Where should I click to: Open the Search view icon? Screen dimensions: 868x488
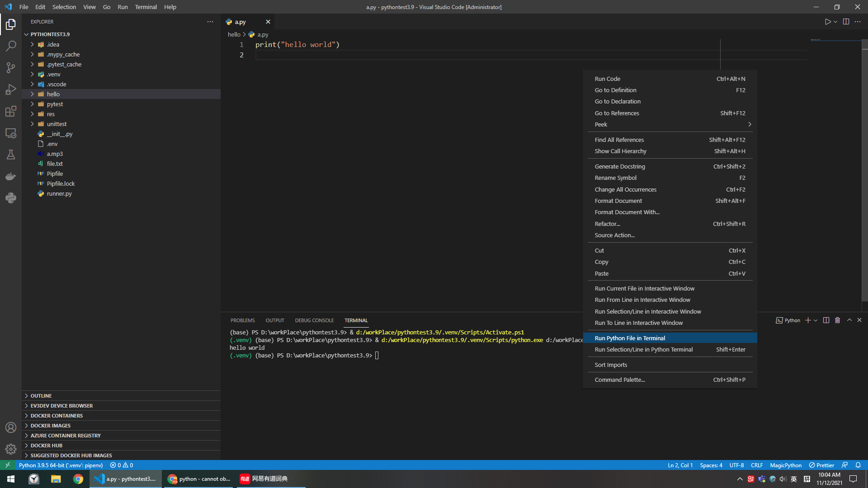[11, 46]
